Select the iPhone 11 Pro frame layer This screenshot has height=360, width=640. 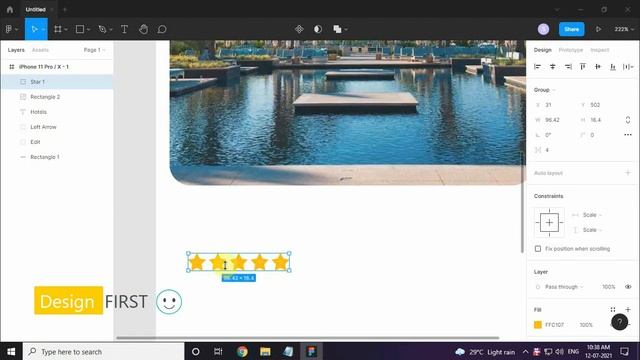click(x=57, y=67)
